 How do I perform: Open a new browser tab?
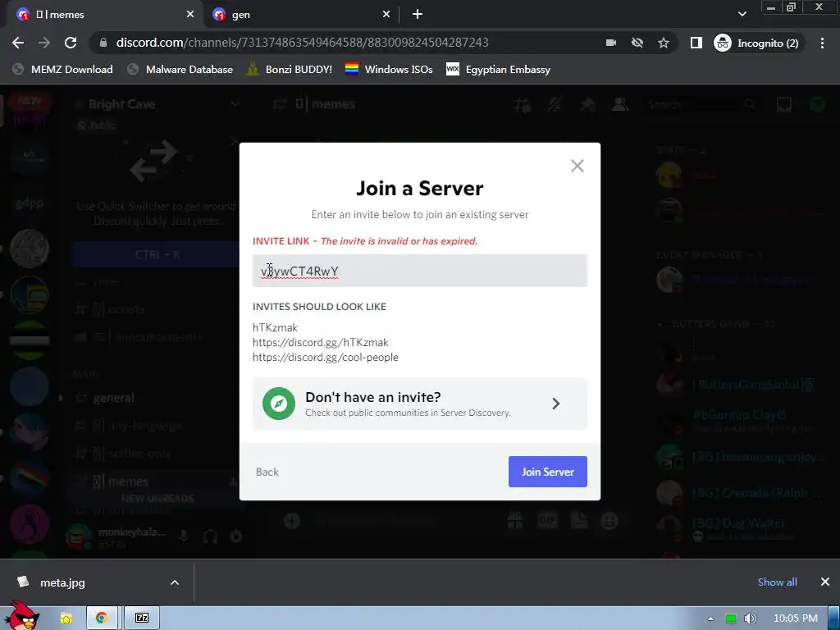coord(418,15)
